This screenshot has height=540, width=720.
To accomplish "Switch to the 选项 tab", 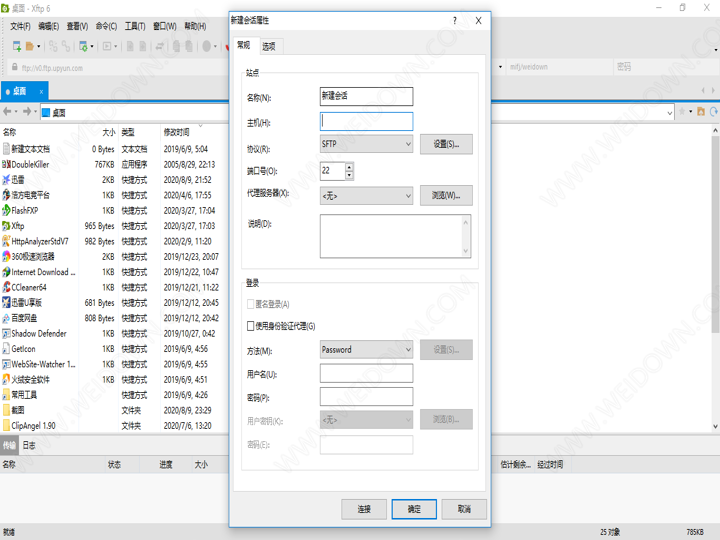I will pyautogui.click(x=269, y=46).
